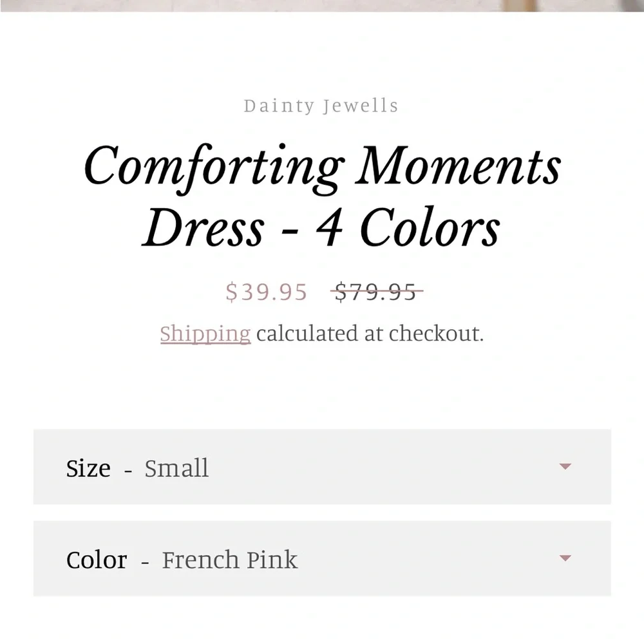The height and width of the screenshot is (644, 644).
Task: Click the product image at the top
Action: (322, 6)
